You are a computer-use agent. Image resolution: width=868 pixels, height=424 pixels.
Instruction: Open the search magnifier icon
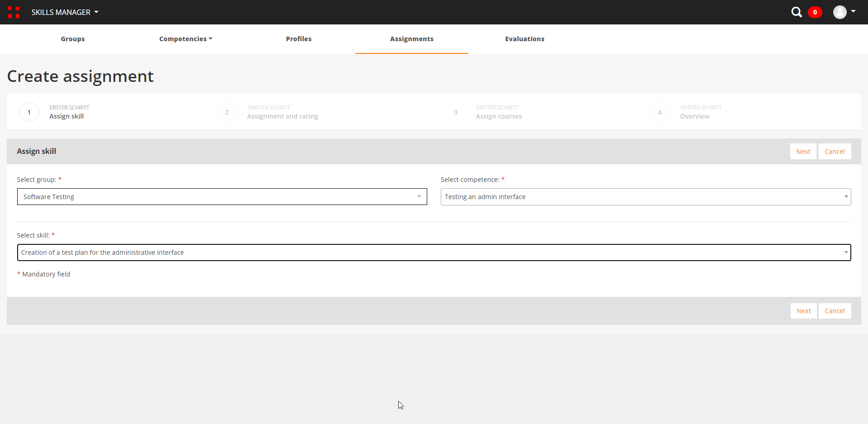click(796, 12)
